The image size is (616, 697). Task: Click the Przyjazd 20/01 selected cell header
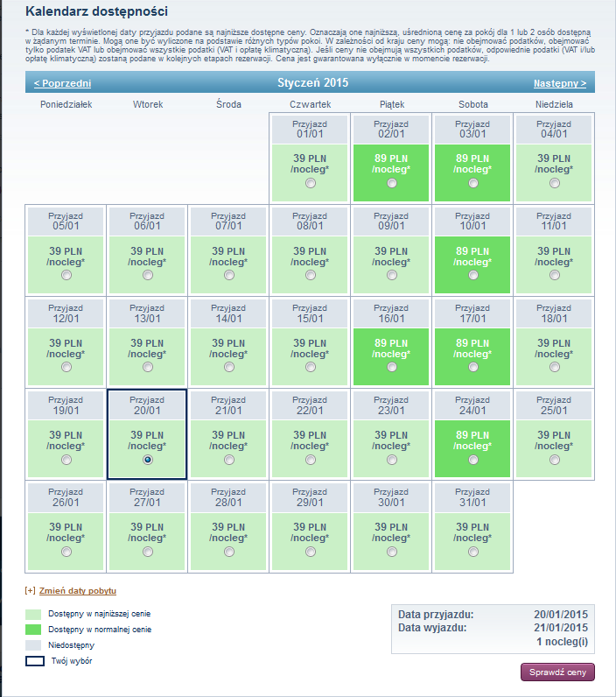coord(147,405)
